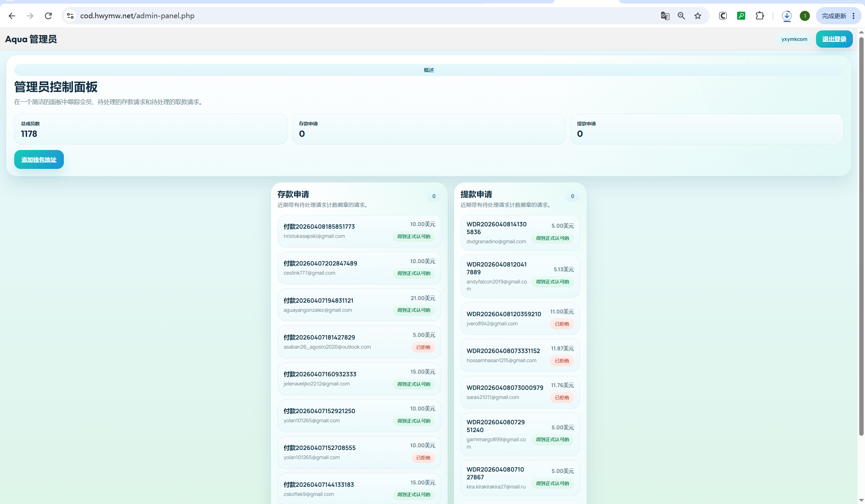The image size is (865, 504).
Task: Click the 添加钱包地址 button
Action: pyautogui.click(x=39, y=159)
